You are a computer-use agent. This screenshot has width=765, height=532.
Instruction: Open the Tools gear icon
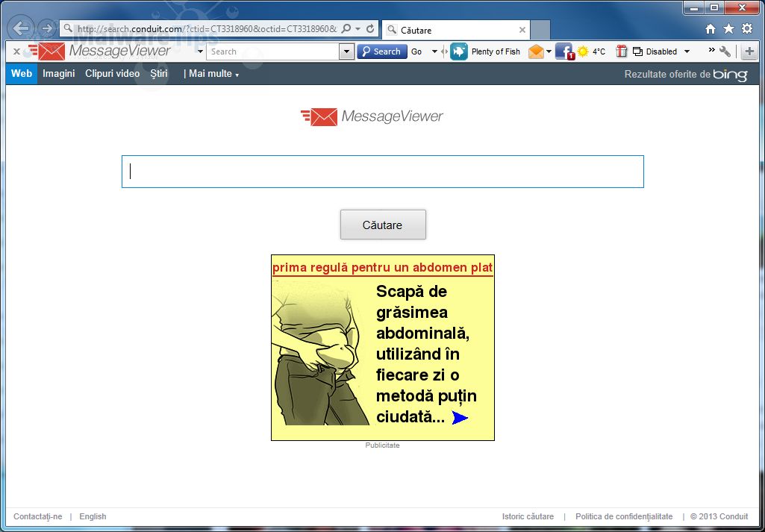pyautogui.click(x=747, y=29)
